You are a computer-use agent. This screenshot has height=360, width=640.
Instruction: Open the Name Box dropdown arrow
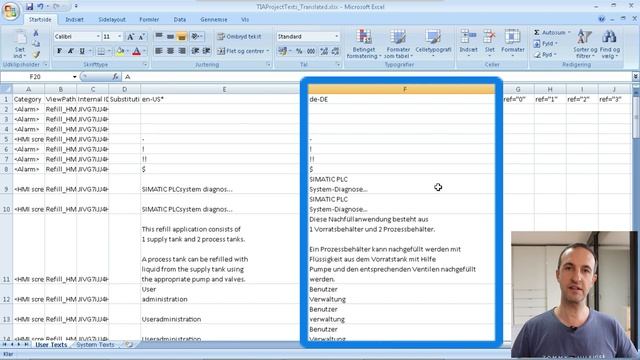tap(74, 77)
